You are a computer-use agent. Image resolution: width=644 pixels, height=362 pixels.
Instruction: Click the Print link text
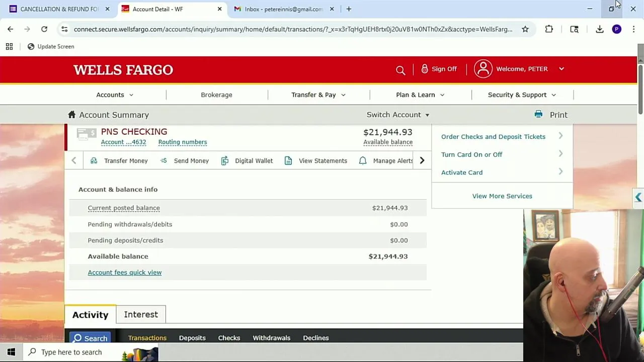558,115
